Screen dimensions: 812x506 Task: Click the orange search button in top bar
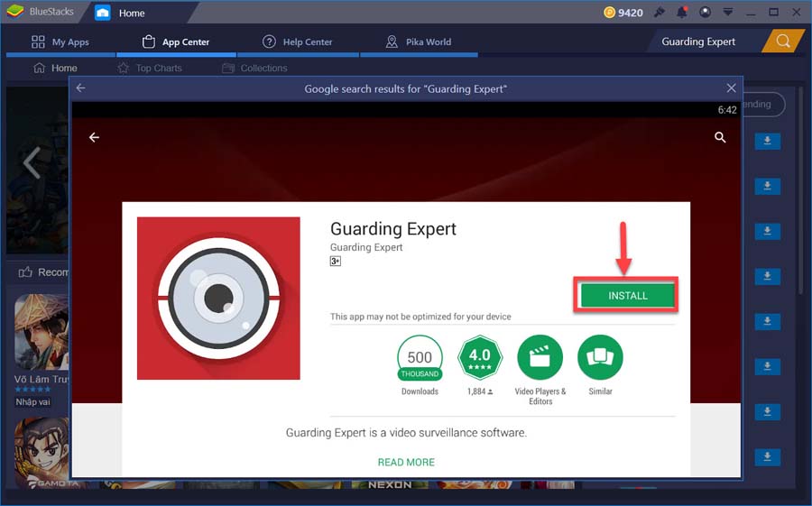tap(782, 41)
